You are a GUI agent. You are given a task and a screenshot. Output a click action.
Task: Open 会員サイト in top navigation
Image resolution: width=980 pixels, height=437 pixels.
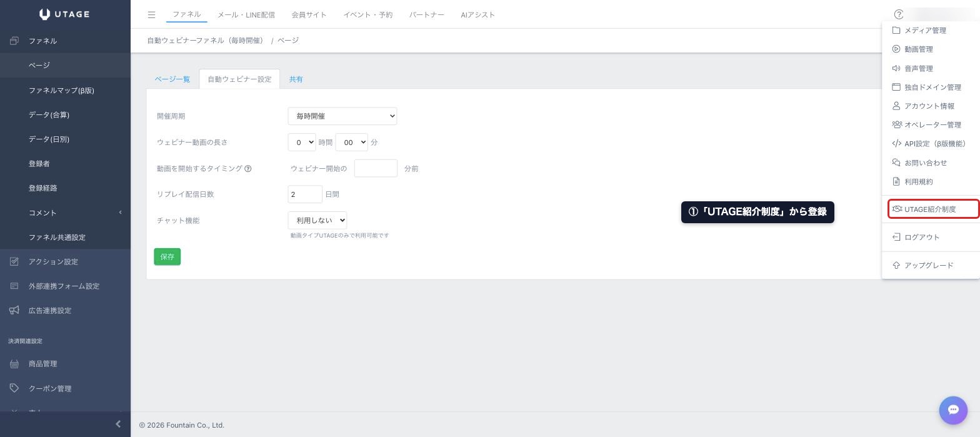click(x=309, y=14)
